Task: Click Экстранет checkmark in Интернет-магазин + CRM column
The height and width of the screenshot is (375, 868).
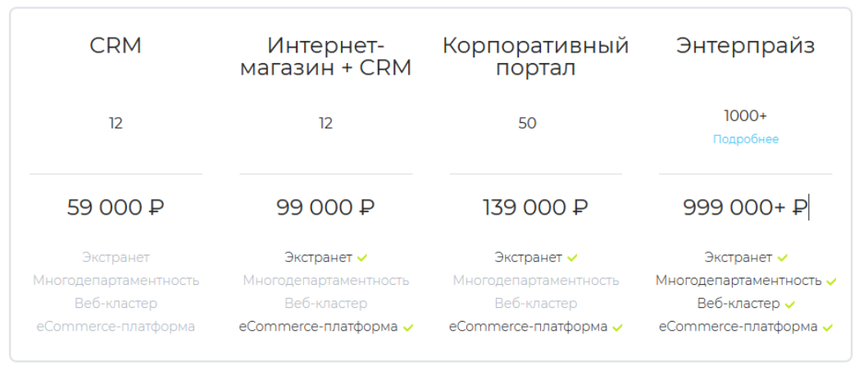Action: (362, 258)
